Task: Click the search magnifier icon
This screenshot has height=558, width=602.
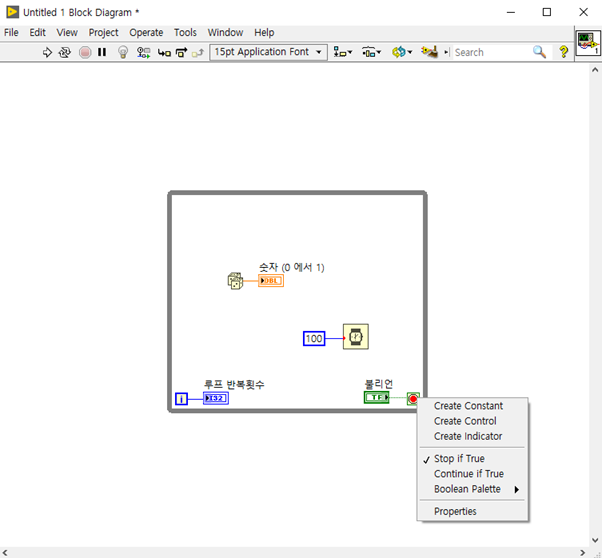Action: [539, 52]
